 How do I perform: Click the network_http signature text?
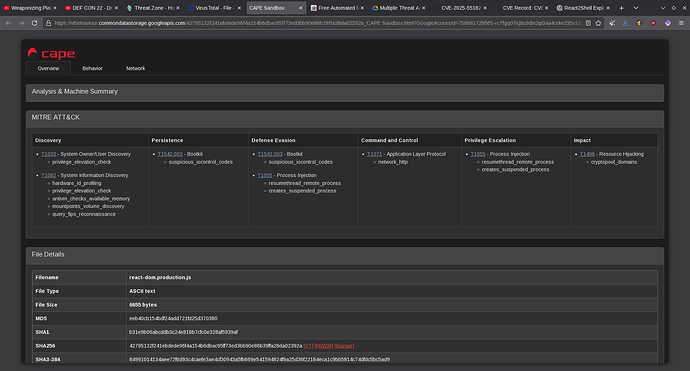pos(393,162)
